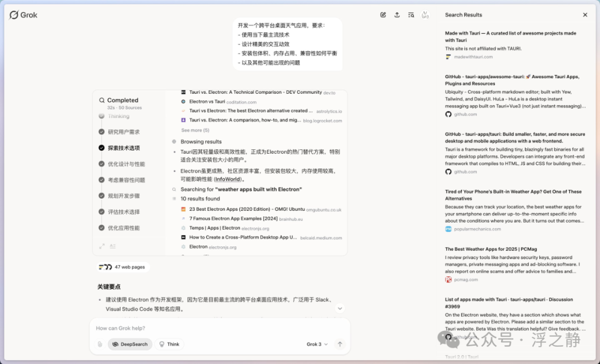Open awesome-tauri GitHub search result
Image resolution: width=600 pixels, height=364 pixels.
tap(512, 80)
